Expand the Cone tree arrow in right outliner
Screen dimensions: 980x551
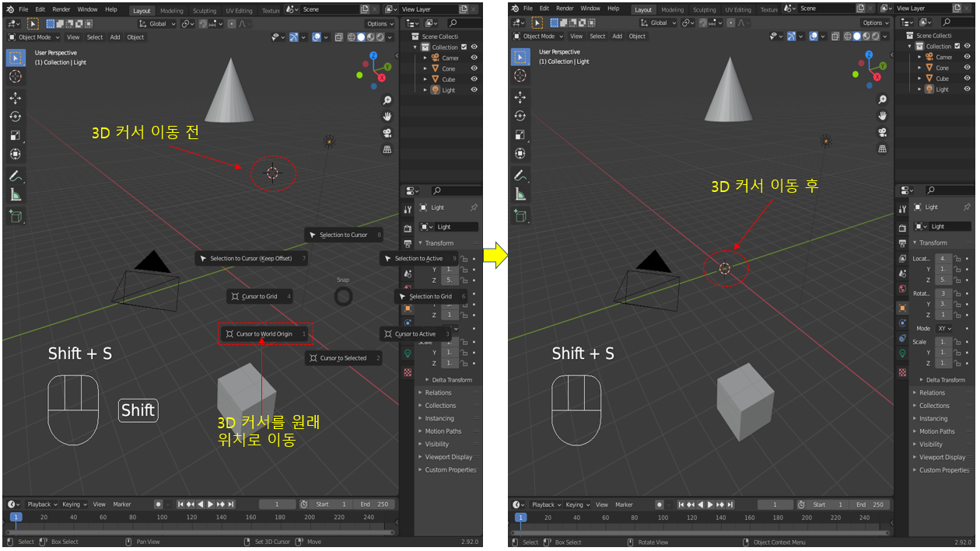[920, 68]
